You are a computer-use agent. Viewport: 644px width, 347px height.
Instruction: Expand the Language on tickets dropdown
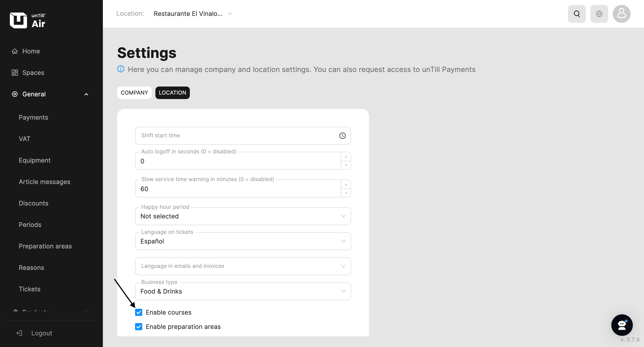coord(242,241)
